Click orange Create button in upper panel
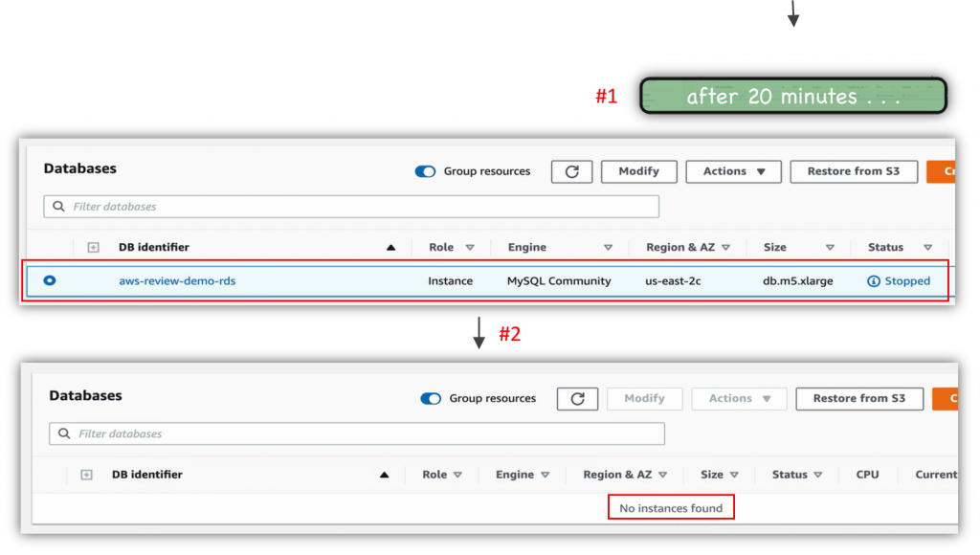This screenshot has height=555, width=980. [x=941, y=171]
